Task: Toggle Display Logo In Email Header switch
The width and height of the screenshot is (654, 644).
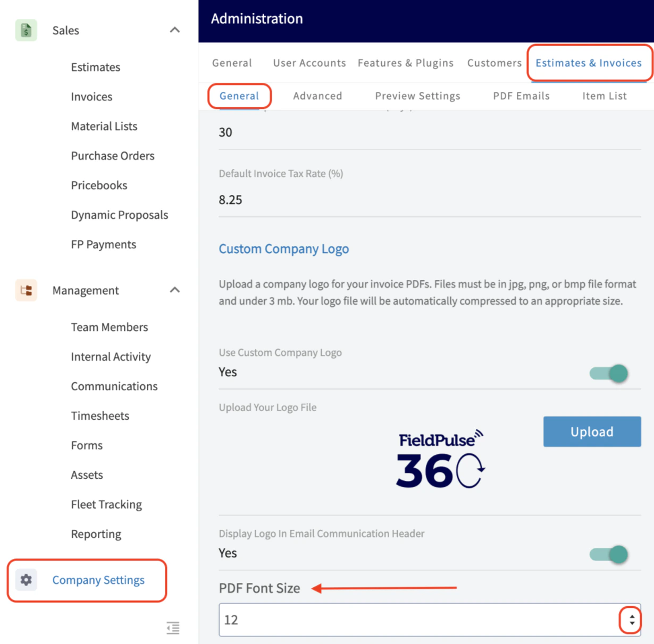Action: pyautogui.click(x=609, y=554)
